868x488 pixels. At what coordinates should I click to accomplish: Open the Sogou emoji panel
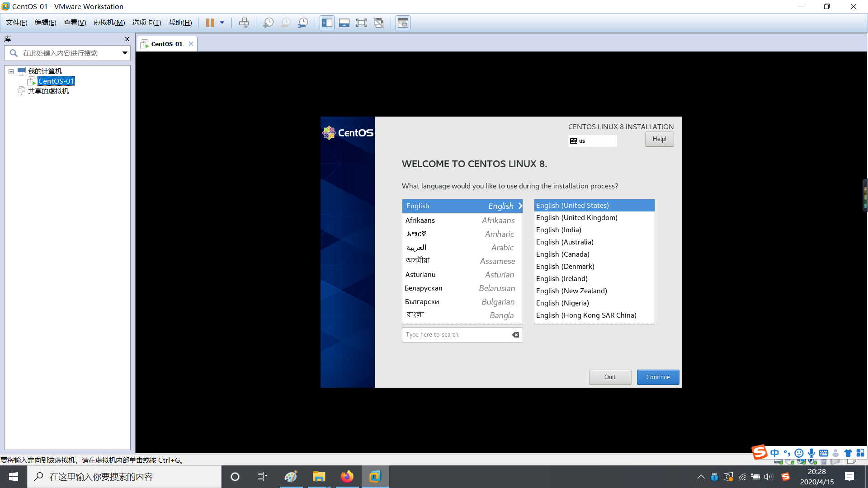tap(799, 453)
